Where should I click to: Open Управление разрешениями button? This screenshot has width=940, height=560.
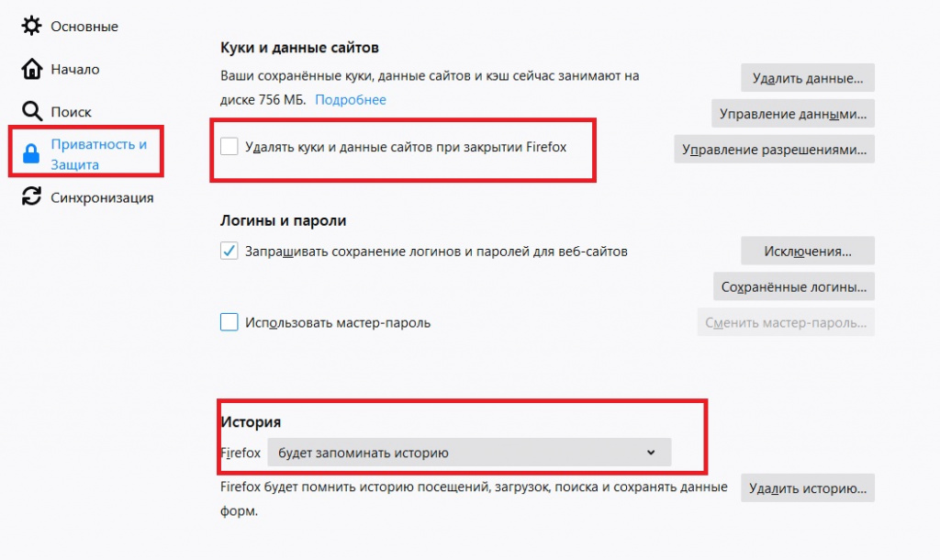(774, 150)
